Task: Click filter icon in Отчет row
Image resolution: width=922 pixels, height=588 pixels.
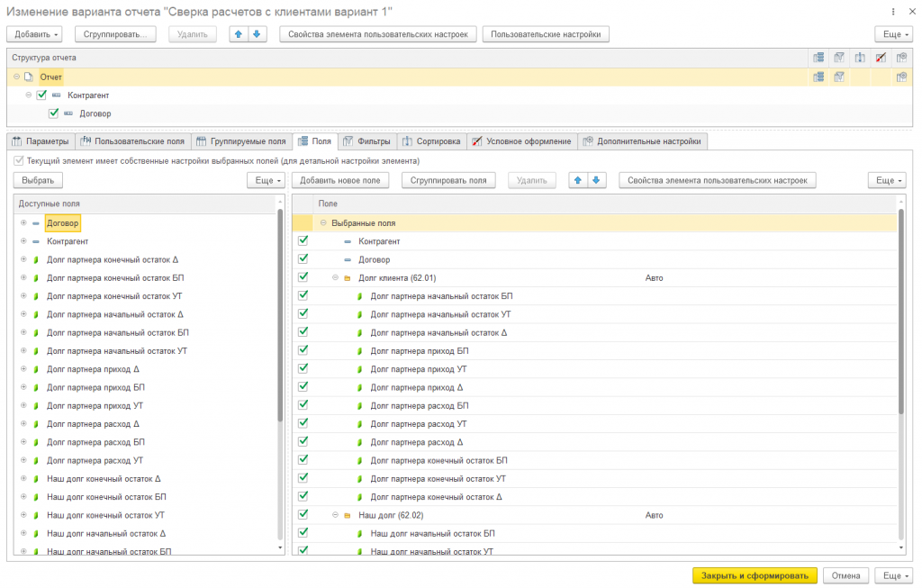Action: pyautogui.click(x=839, y=77)
